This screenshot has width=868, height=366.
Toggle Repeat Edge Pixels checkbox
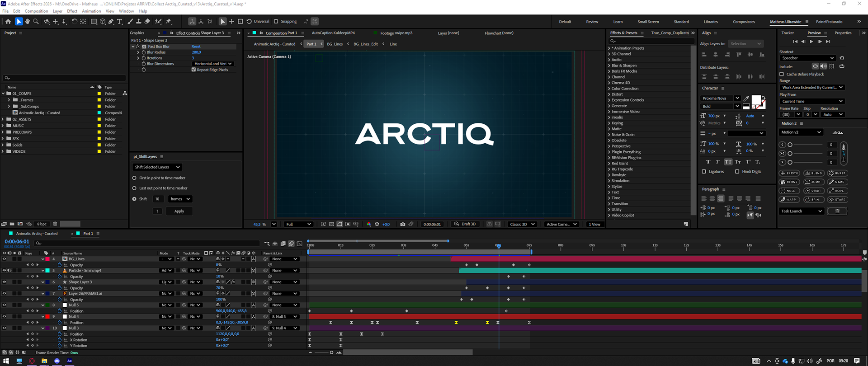(193, 70)
